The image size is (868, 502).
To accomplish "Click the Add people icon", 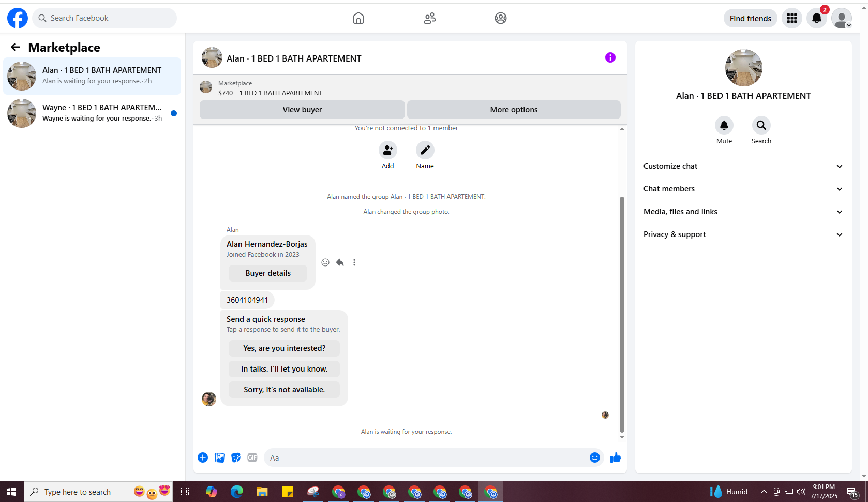I will [x=388, y=150].
